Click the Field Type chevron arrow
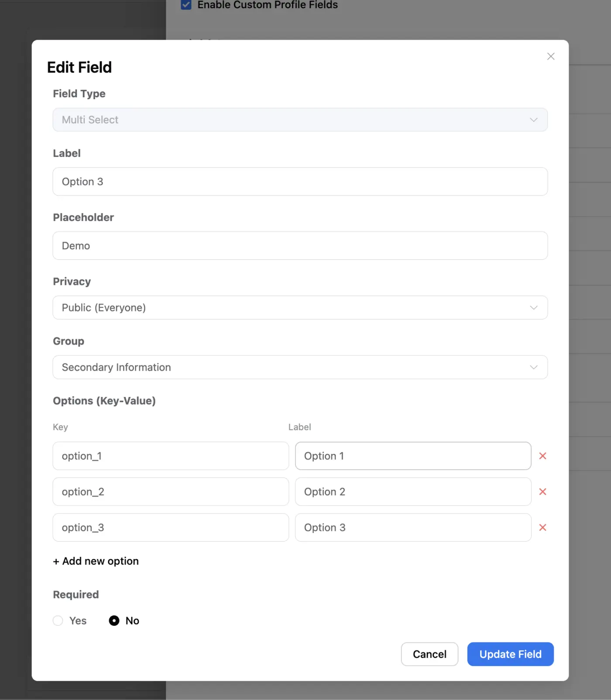The width and height of the screenshot is (611, 700). pyautogui.click(x=533, y=120)
